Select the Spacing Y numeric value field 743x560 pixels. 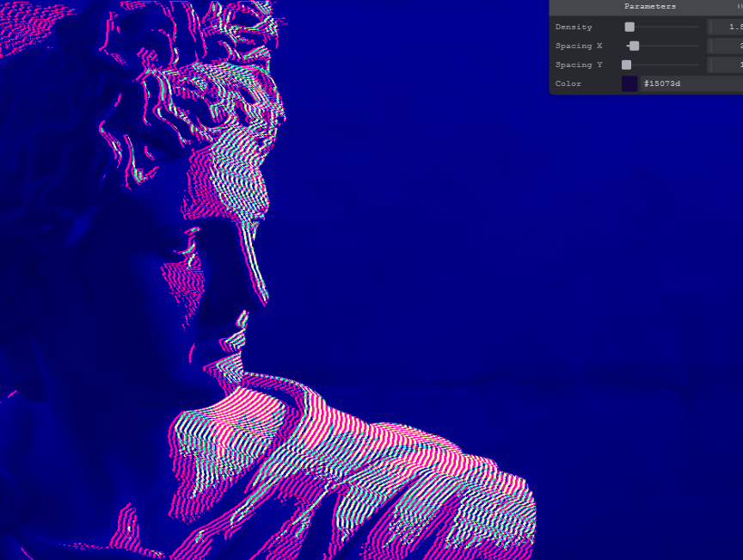pos(725,65)
